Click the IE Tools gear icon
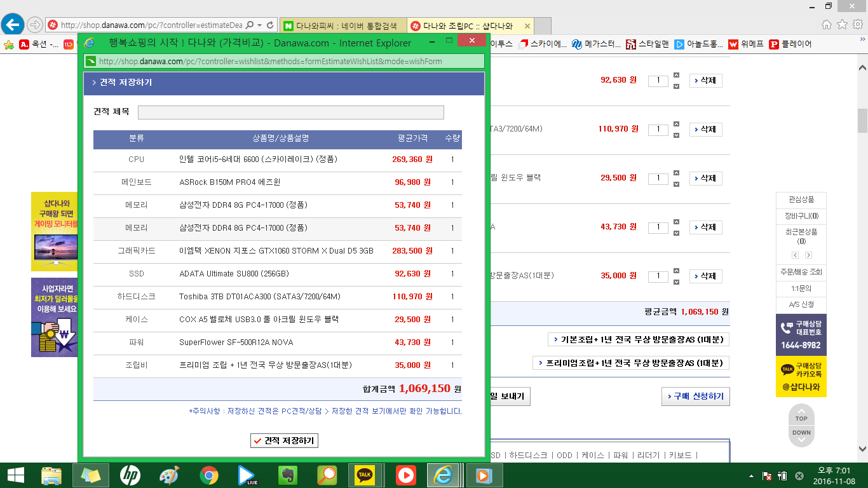This screenshot has width=868, height=488. (x=857, y=25)
